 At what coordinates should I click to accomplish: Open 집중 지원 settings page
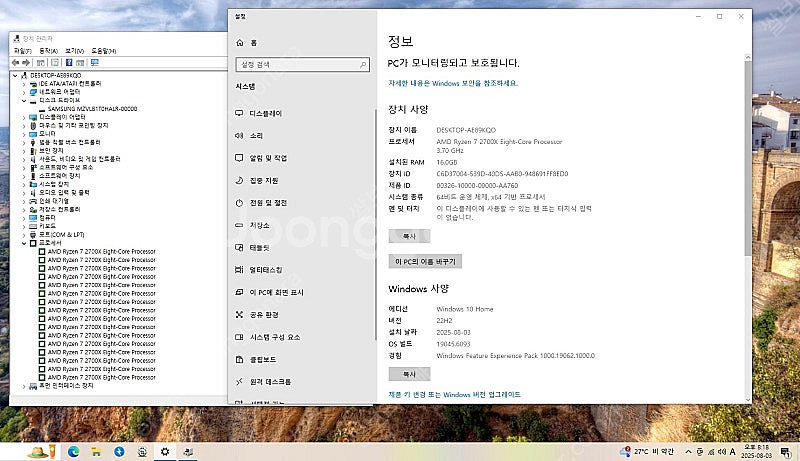(301, 181)
